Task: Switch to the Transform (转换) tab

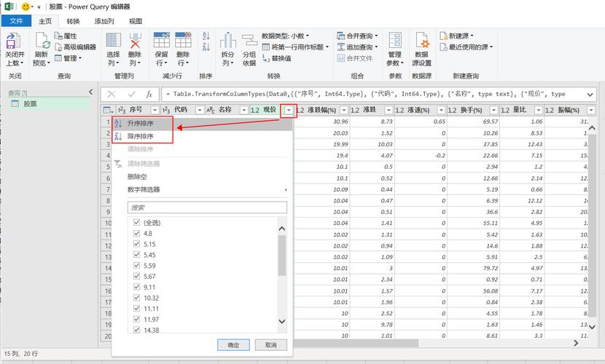Action: [73, 21]
